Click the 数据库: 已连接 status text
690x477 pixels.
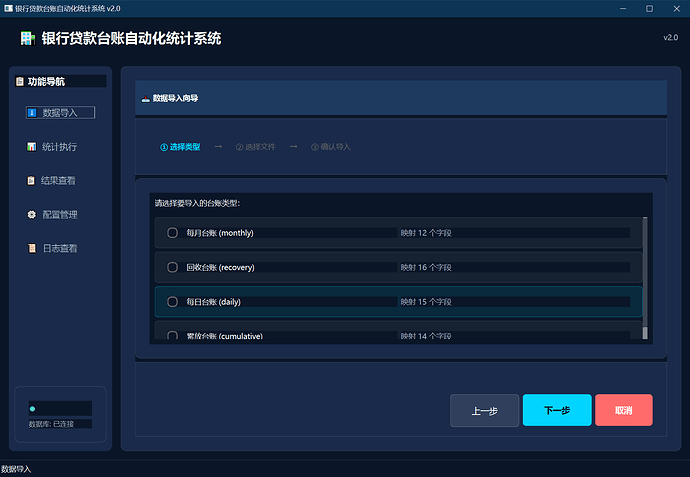tap(51, 424)
